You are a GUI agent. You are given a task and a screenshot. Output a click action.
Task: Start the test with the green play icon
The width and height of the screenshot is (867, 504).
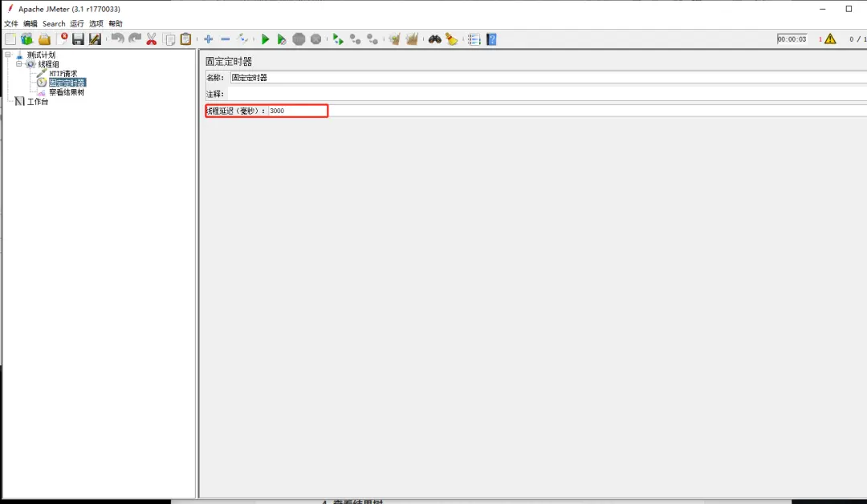coord(266,39)
